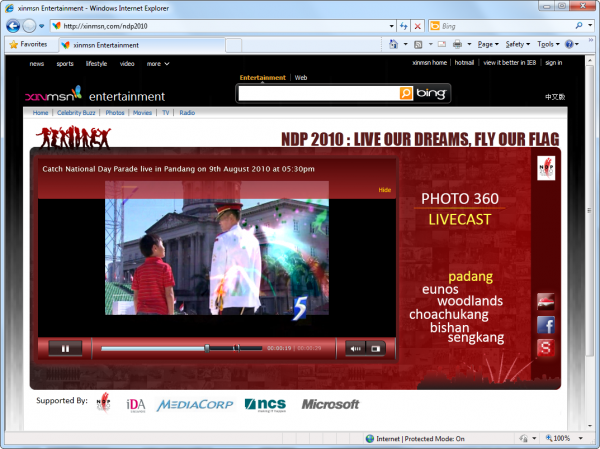Image resolution: width=600 pixels, height=449 pixels.
Task: Select the woodlands location
Action: coord(470,301)
